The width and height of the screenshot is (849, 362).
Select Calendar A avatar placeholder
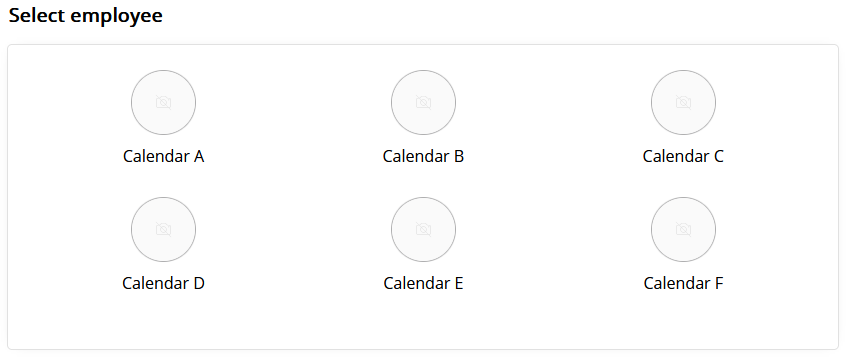[164, 102]
